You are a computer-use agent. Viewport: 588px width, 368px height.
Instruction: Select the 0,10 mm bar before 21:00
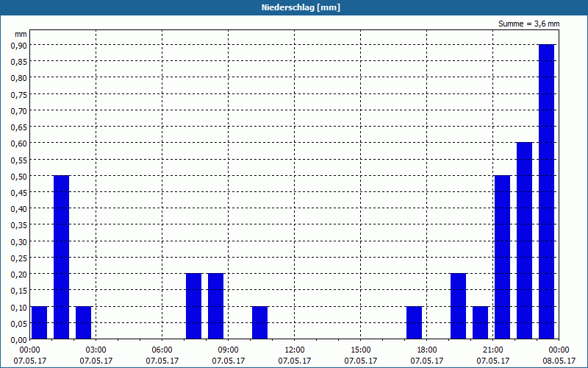click(x=480, y=322)
